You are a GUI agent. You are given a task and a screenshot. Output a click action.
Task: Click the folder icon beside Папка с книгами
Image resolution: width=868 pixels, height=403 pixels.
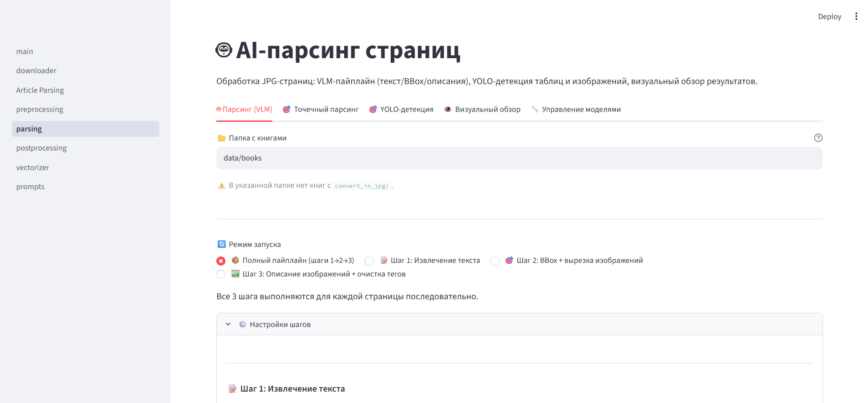tap(222, 138)
